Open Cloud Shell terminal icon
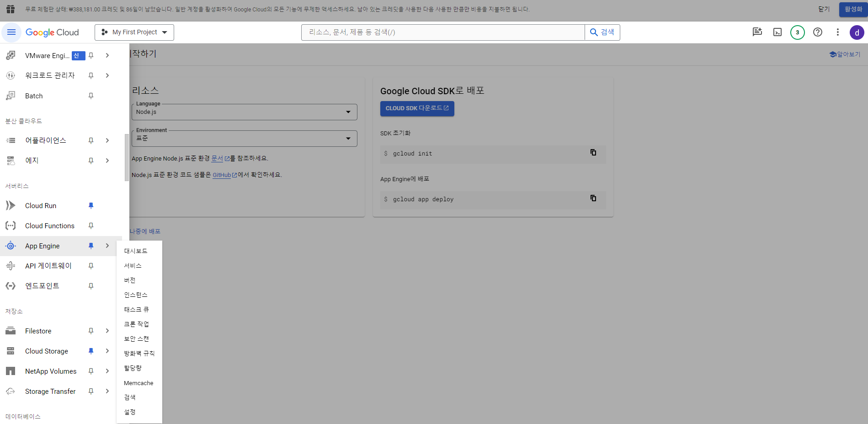This screenshot has height=424, width=868. pyautogui.click(x=777, y=32)
